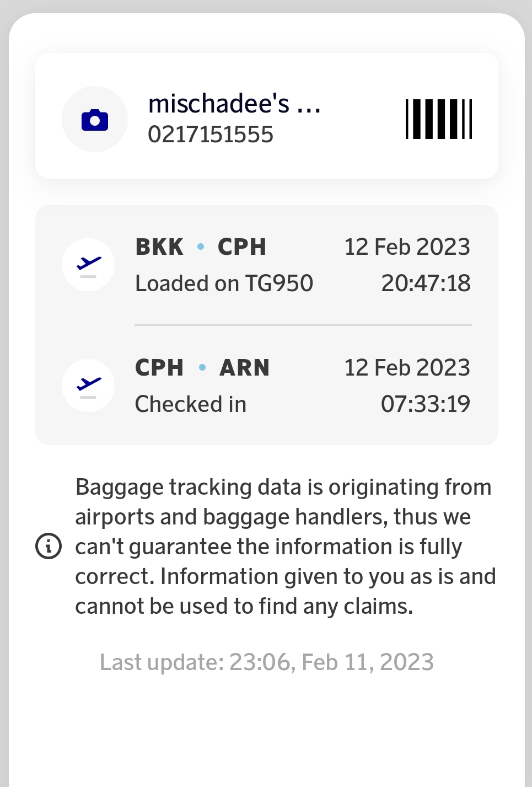Select CPH in the BKK flight row
The image size is (532, 787).
[x=242, y=247]
